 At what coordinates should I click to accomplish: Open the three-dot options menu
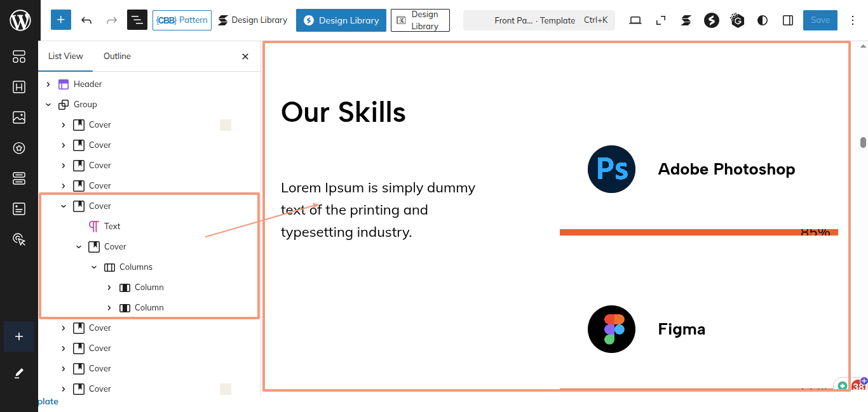coord(853,20)
